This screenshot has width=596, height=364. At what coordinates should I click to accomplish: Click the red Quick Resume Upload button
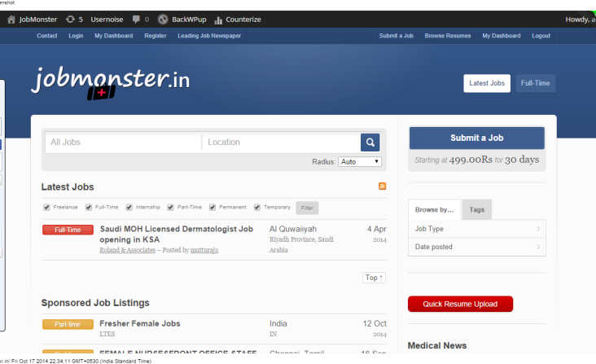click(x=460, y=304)
